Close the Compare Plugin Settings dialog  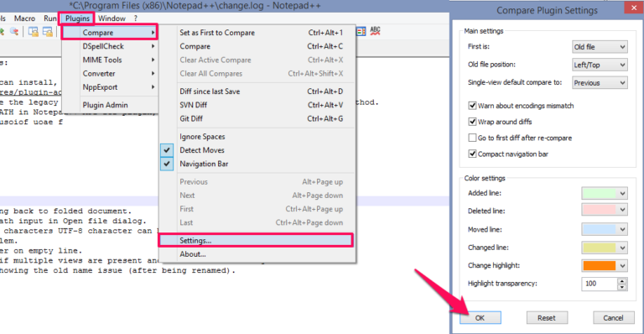click(634, 8)
